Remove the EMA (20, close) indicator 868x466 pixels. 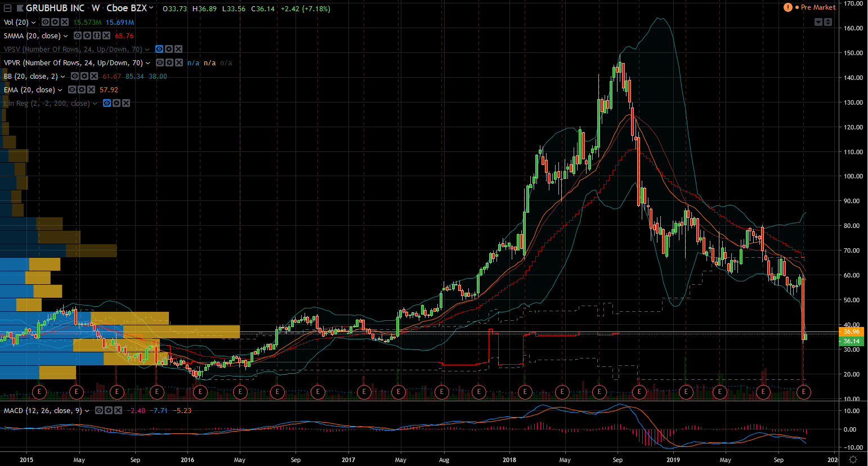tap(91, 89)
